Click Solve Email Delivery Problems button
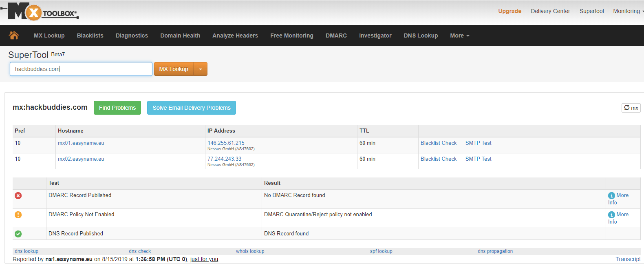This screenshot has width=644, height=277. pyautogui.click(x=192, y=108)
